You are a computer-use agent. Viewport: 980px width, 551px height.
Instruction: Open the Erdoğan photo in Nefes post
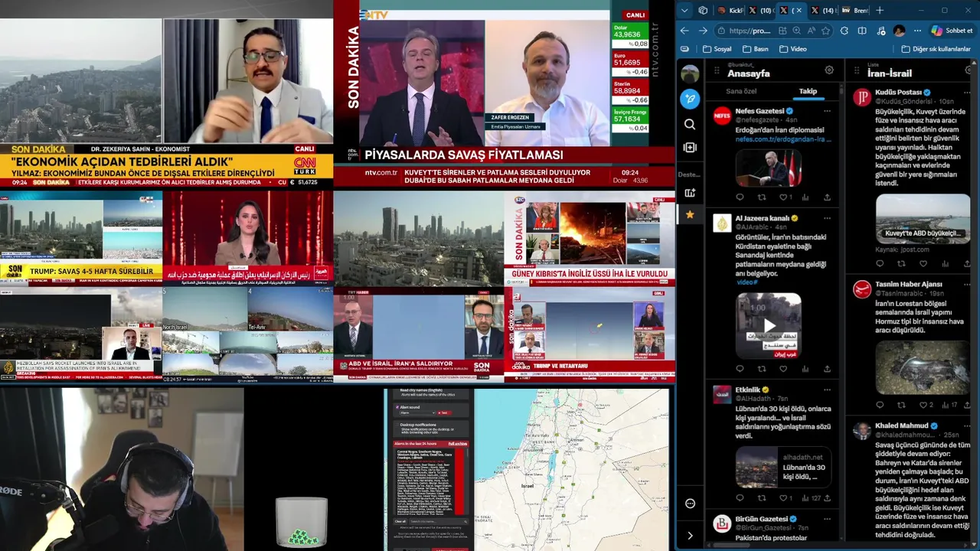pyautogui.click(x=769, y=168)
